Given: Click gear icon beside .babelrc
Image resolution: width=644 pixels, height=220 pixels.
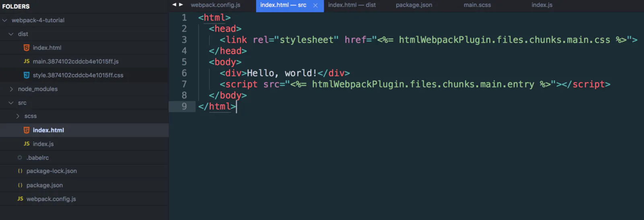Looking at the screenshot, I should [20, 158].
